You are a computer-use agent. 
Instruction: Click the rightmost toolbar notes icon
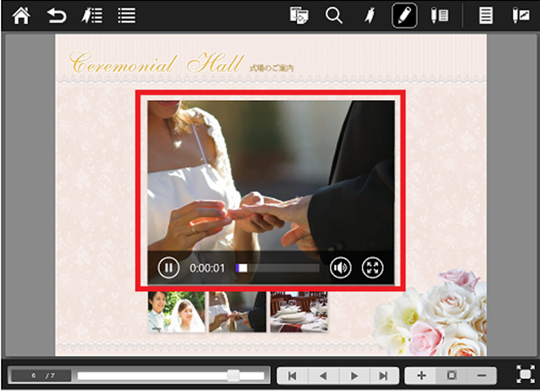(x=520, y=15)
